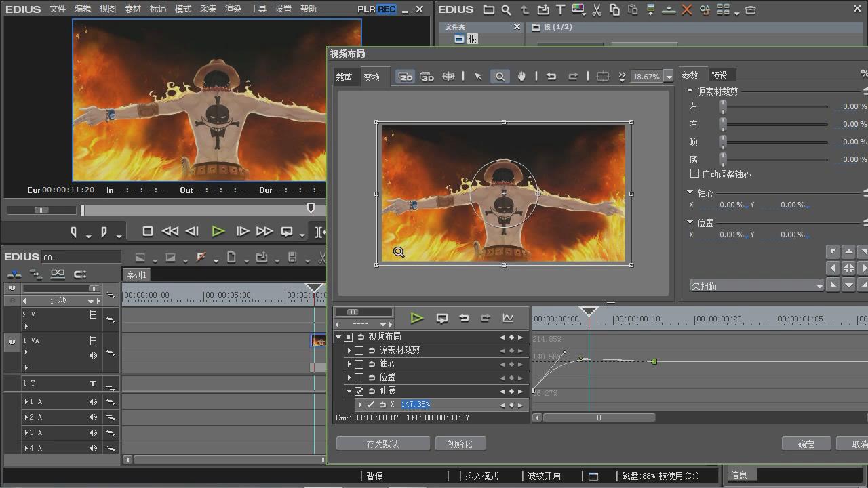Click the clip thumbnail on 1 VA track

[318, 341]
